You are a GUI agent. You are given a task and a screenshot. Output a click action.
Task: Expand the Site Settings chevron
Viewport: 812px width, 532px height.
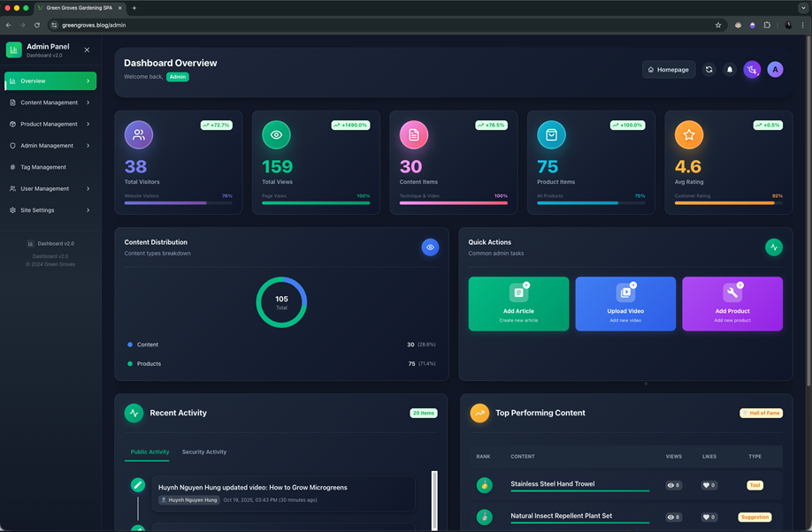(88, 210)
